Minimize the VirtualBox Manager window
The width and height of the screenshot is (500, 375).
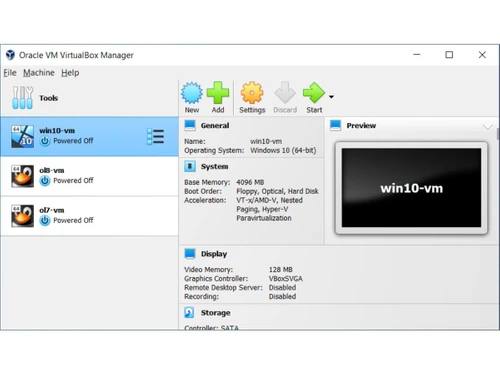pyautogui.click(x=417, y=55)
